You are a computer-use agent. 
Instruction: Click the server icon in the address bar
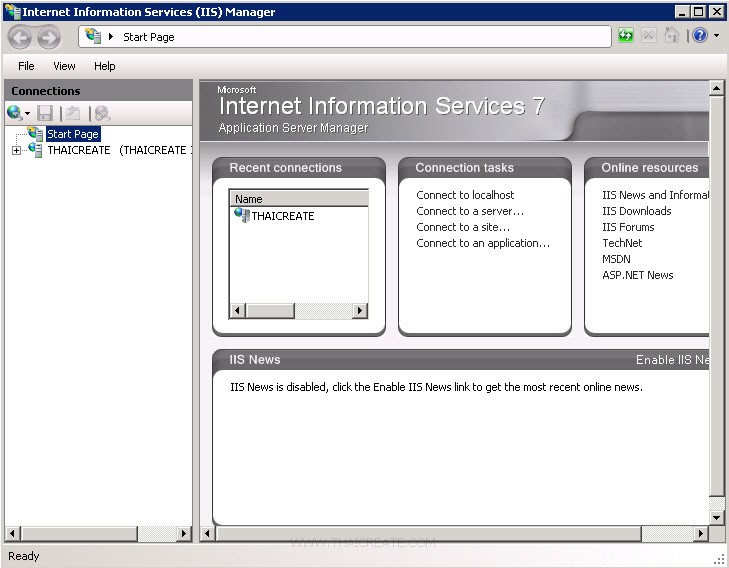point(93,36)
